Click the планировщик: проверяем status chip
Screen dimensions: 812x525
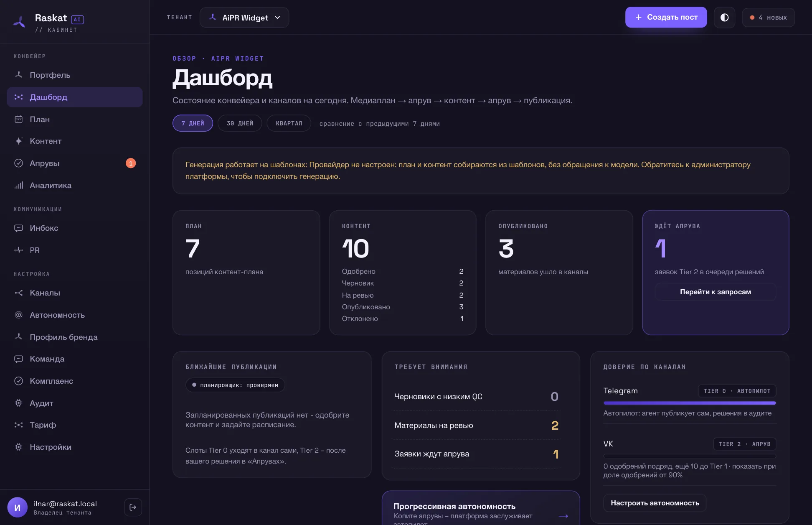click(235, 385)
